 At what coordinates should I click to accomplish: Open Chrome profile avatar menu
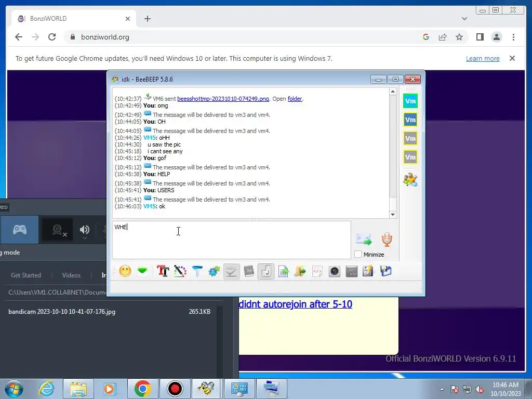coord(496,37)
